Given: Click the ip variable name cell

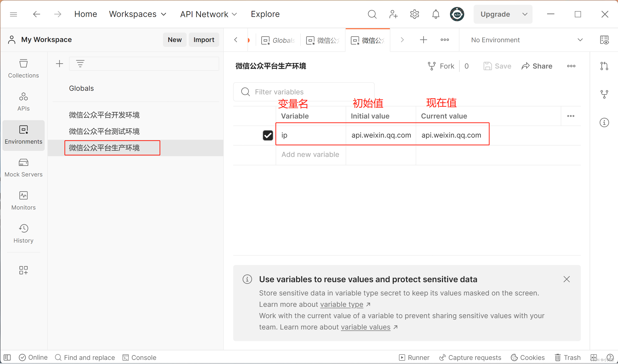Looking at the screenshot, I should coord(311,135).
